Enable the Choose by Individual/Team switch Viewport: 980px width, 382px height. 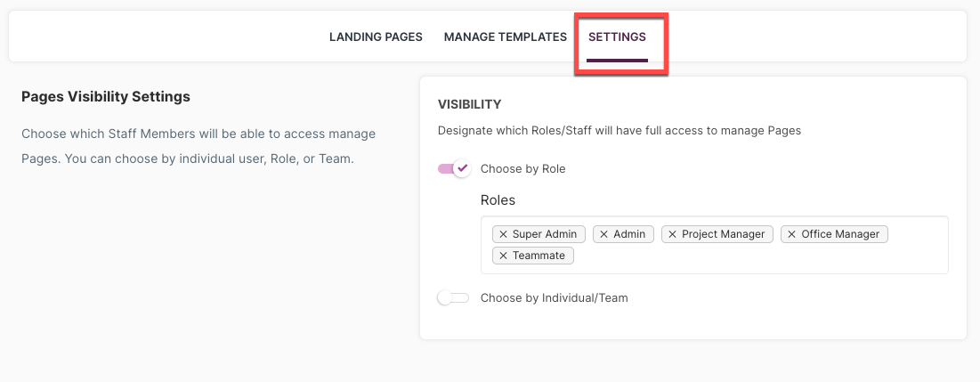(x=454, y=298)
